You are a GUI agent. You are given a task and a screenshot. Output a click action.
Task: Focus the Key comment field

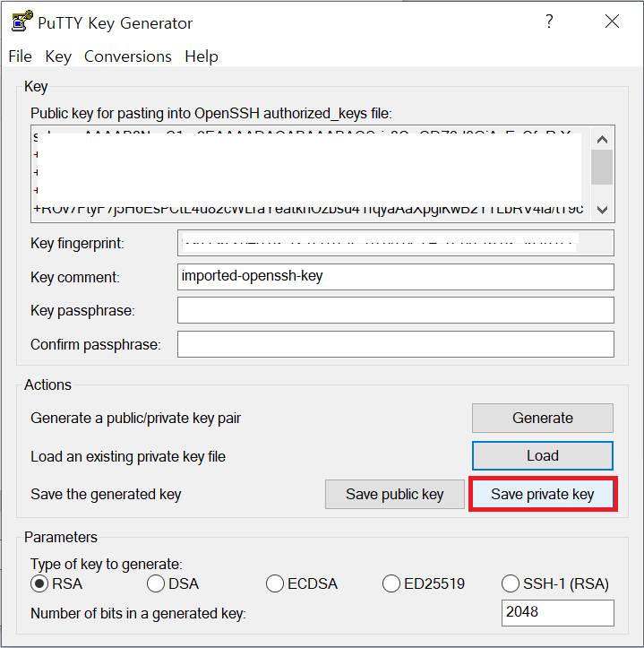point(395,277)
